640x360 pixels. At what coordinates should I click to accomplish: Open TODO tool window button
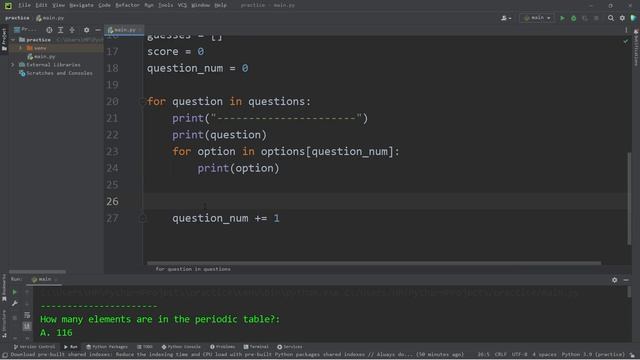pyautogui.click(x=145, y=347)
